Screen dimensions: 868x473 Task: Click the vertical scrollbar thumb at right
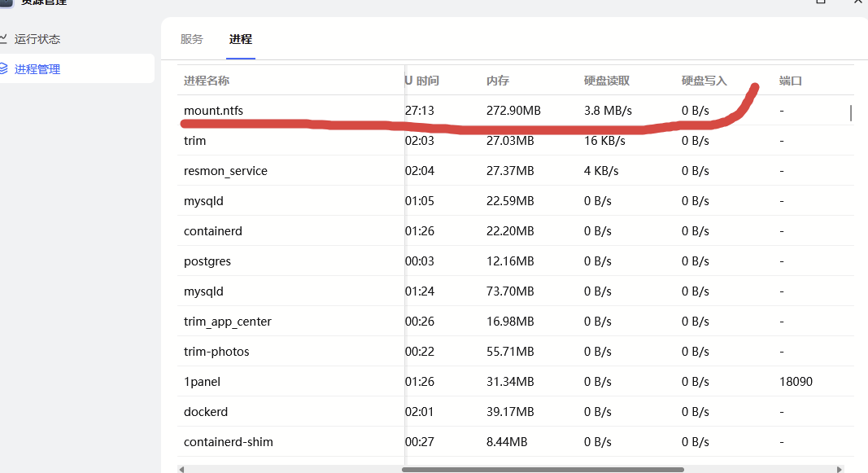(x=851, y=112)
